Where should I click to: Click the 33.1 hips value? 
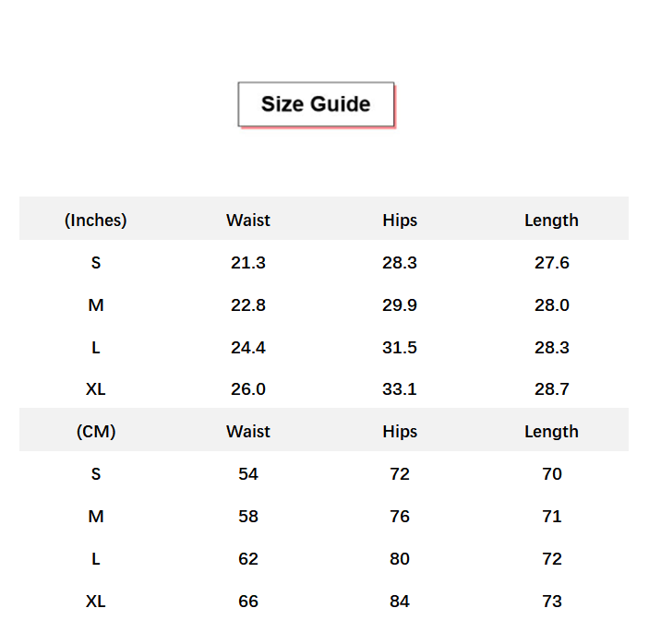coord(400,388)
